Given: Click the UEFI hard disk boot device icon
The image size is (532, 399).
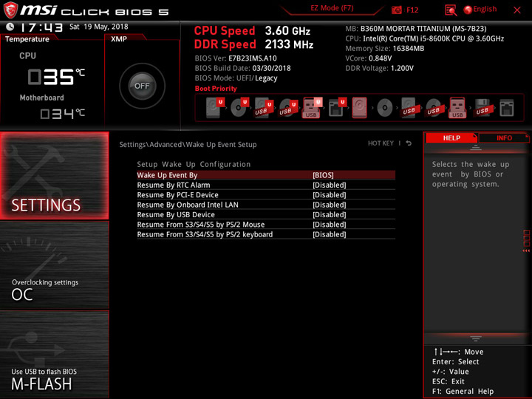Looking at the screenshot, I should 215,108.
